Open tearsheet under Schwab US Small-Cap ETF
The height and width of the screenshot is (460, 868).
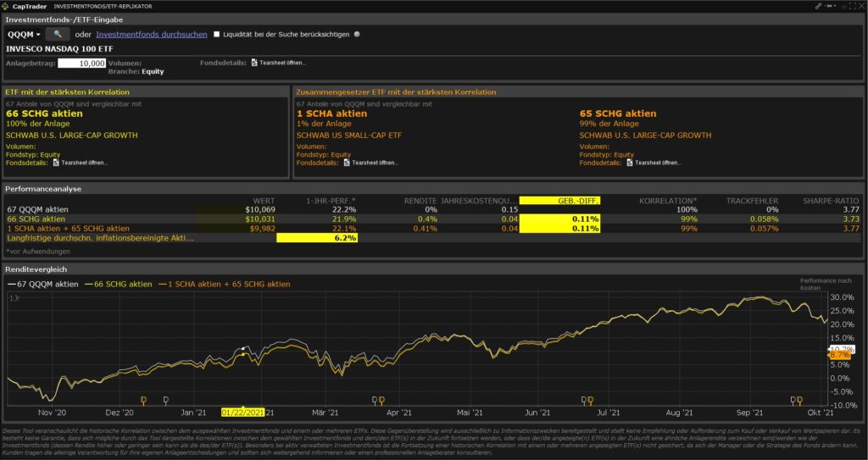pos(347,163)
